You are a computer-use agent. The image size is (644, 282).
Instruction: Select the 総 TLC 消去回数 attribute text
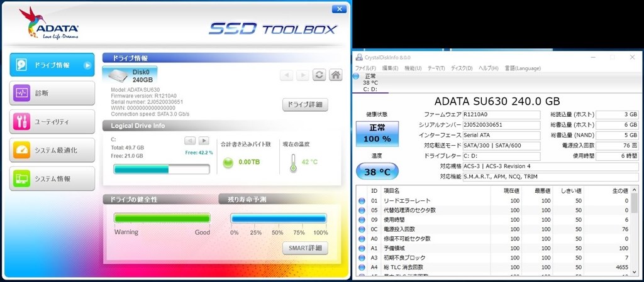[x=404, y=268]
